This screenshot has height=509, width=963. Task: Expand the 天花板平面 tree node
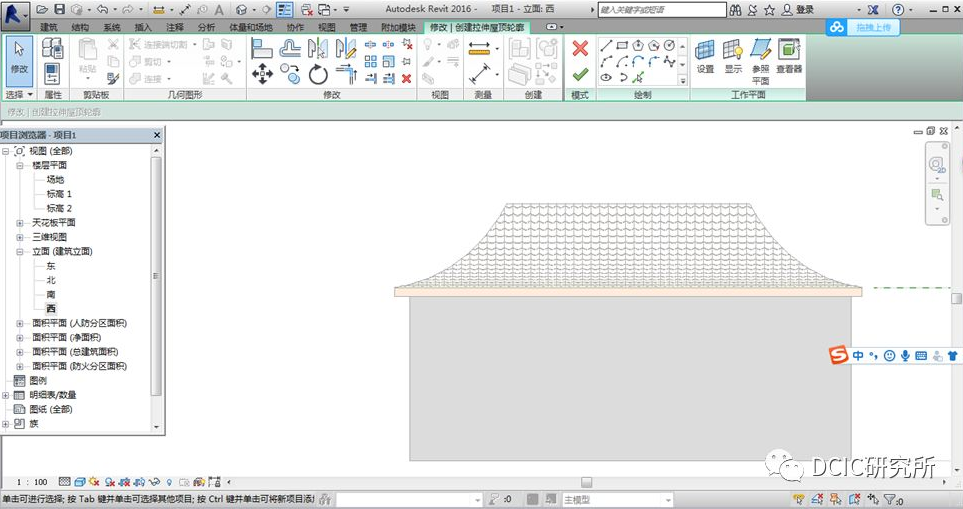click(20, 223)
